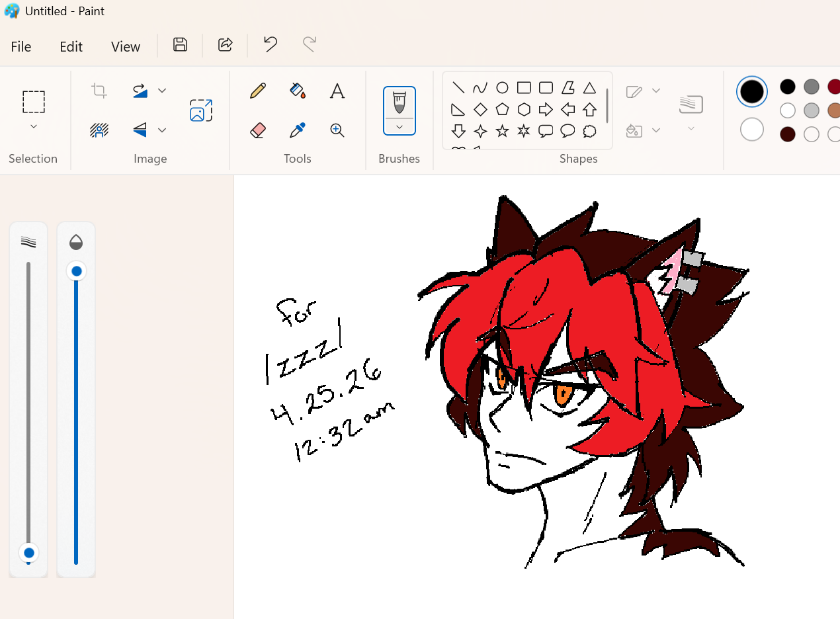Choose the straight Line shape

click(x=458, y=88)
